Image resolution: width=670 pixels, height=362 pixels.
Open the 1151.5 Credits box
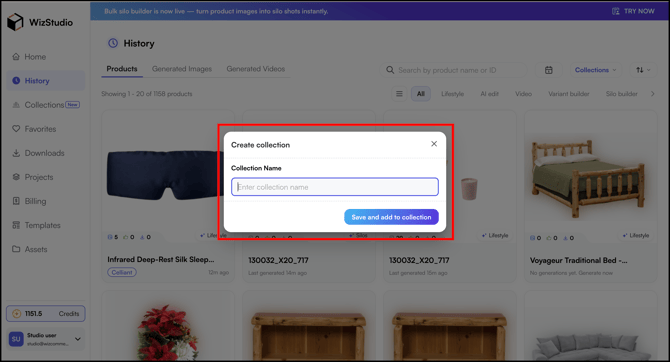coord(46,314)
